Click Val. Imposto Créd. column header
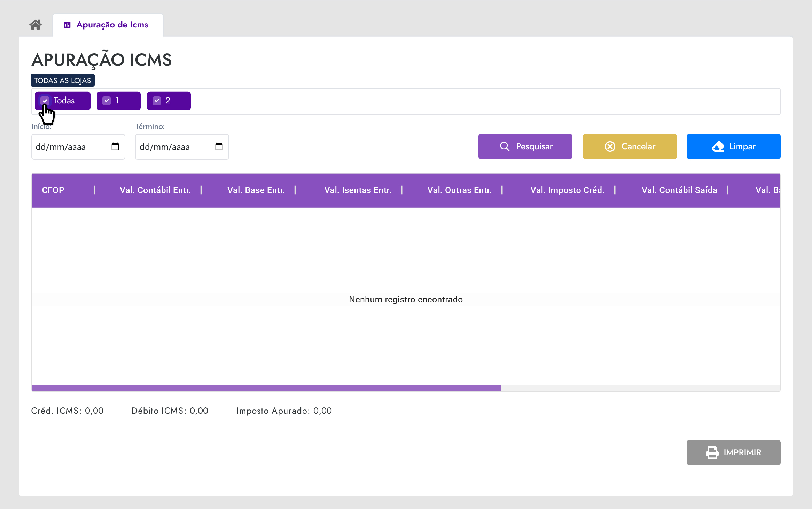 point(567,190)
